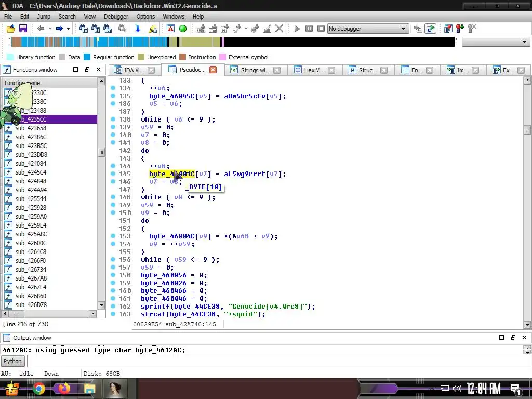
Task: Click the Python interpreter button
Action: [x=12, y=361]
